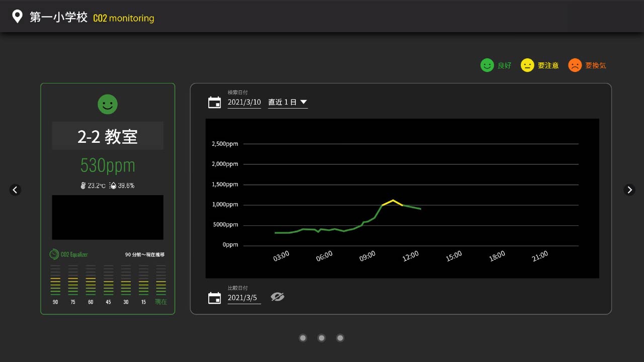Click the humidity drop icon beside 39.6%

[x=113, y=186]
